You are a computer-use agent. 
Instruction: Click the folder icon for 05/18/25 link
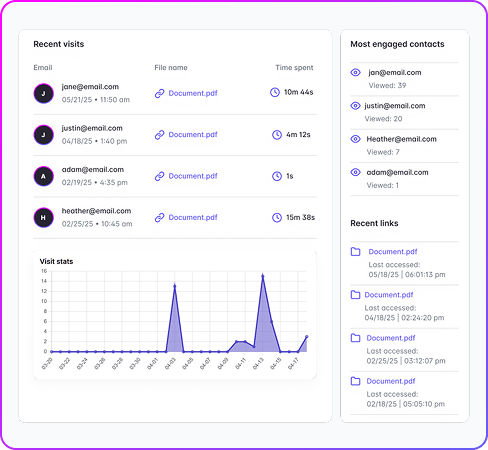tap(355, 252)
